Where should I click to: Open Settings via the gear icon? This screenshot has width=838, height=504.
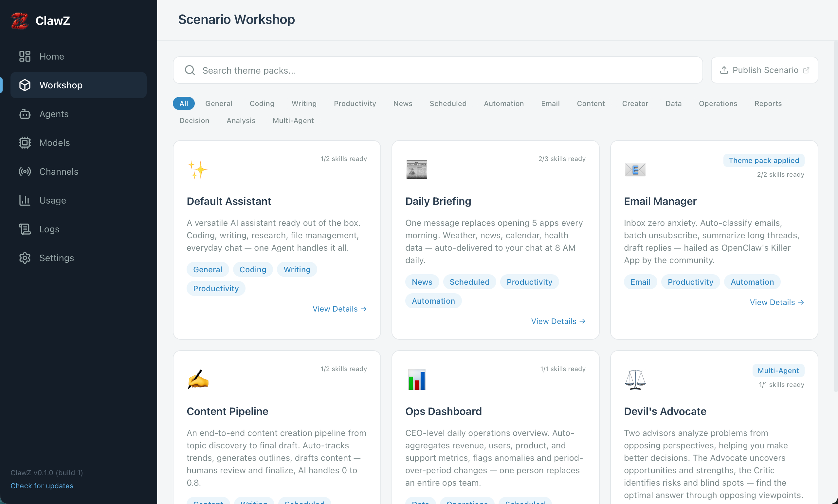pos(25,258)
